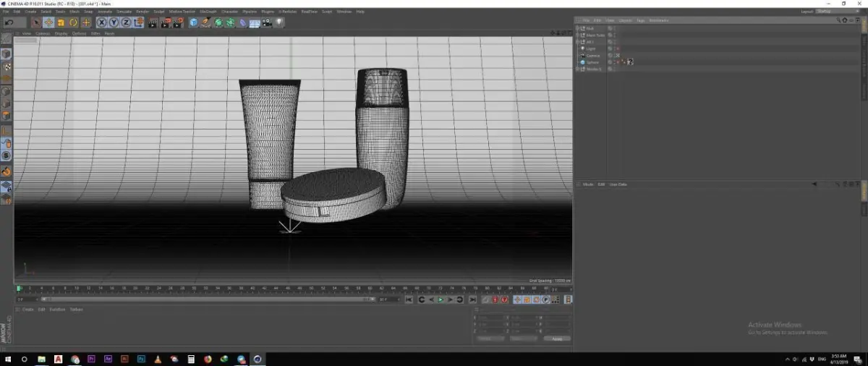Go to end of animation
The width and height of the screenshot is (868, 366).
(472, 299)
